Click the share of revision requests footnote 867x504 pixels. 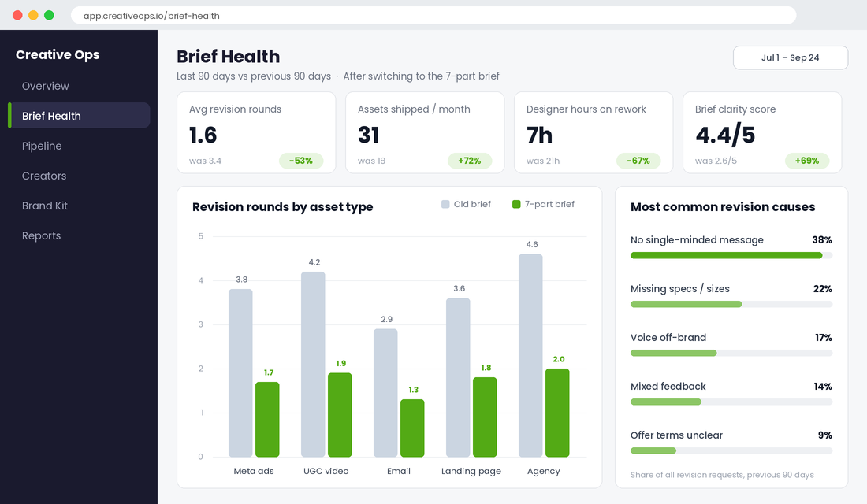click(722, 475)
